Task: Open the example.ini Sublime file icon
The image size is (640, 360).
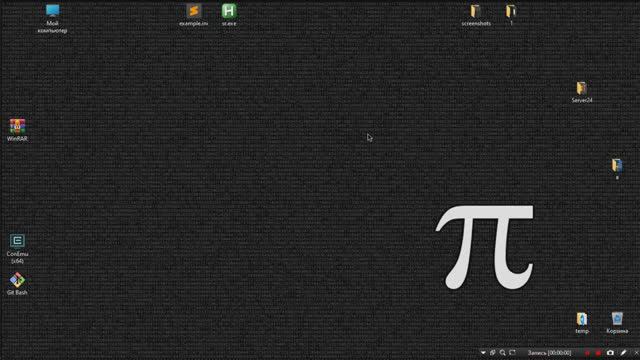Action: (193, 15)
